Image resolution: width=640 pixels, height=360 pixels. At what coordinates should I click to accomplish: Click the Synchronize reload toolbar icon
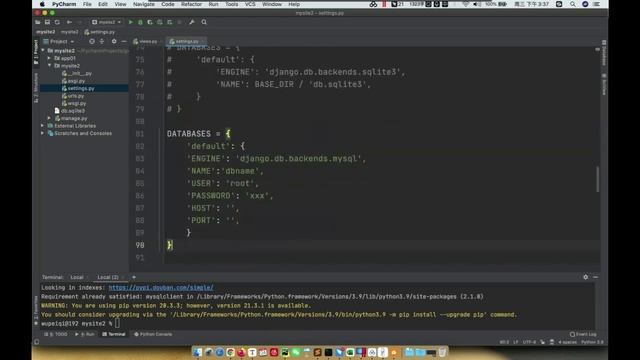click(x=57, y=22)
